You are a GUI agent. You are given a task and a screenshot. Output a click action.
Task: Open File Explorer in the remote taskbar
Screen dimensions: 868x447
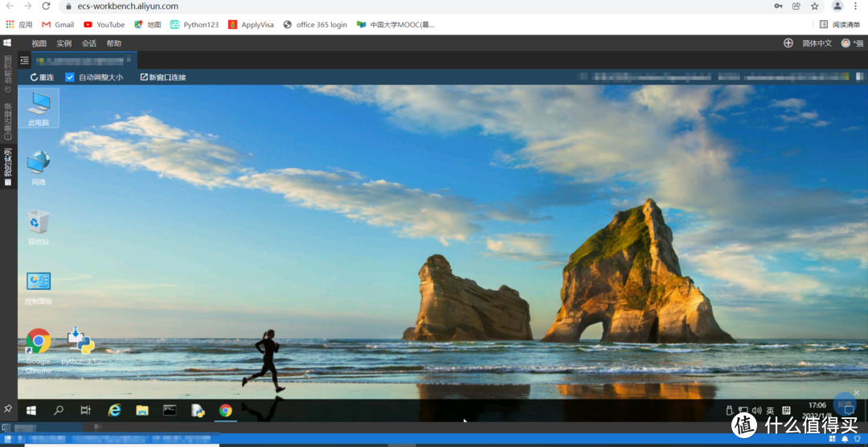(142, 410)
